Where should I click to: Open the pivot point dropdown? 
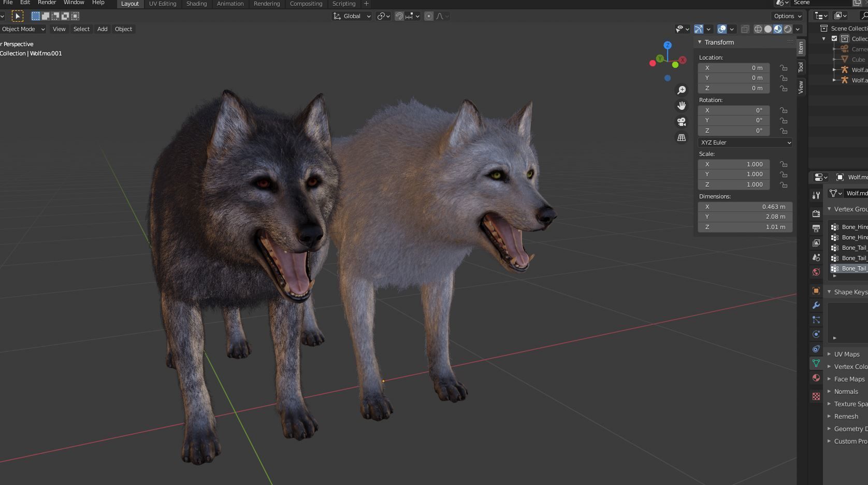point(384,16)
